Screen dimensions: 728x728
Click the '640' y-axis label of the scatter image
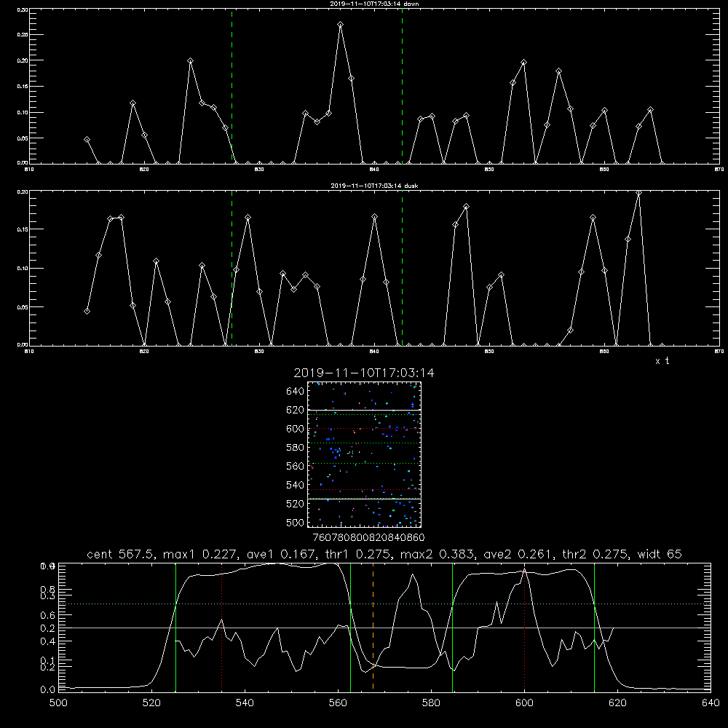(x=296, y=392)
